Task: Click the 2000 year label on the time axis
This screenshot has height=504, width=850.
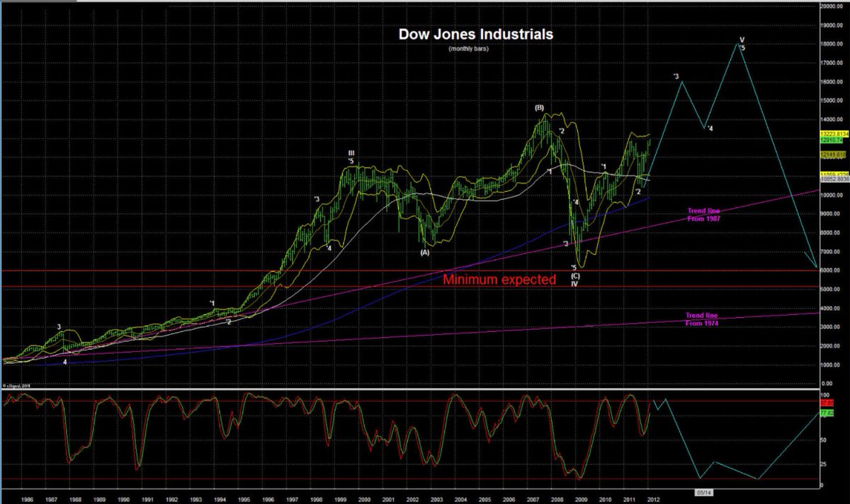Action: [365, 500]
